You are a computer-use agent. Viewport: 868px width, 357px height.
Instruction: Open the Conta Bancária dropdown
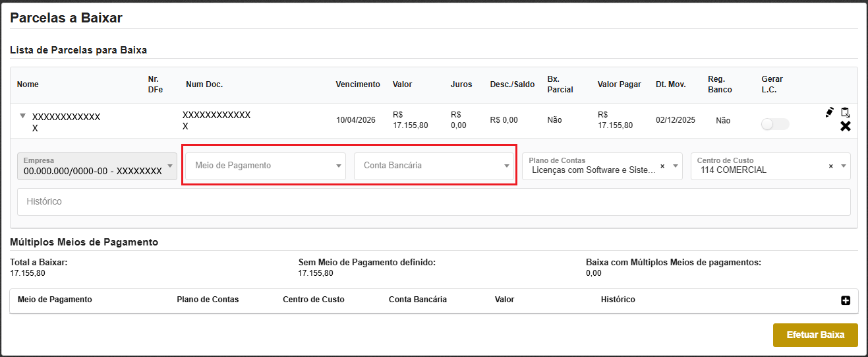(433, 166)
